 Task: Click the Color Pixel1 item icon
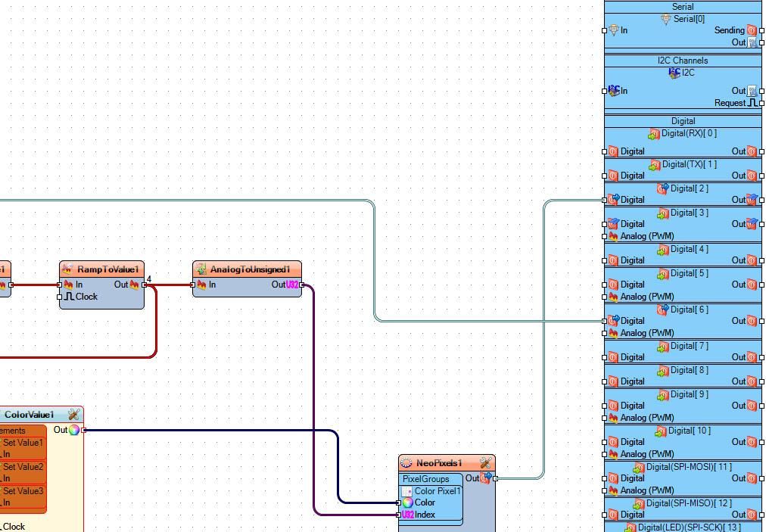coord(407,491)
